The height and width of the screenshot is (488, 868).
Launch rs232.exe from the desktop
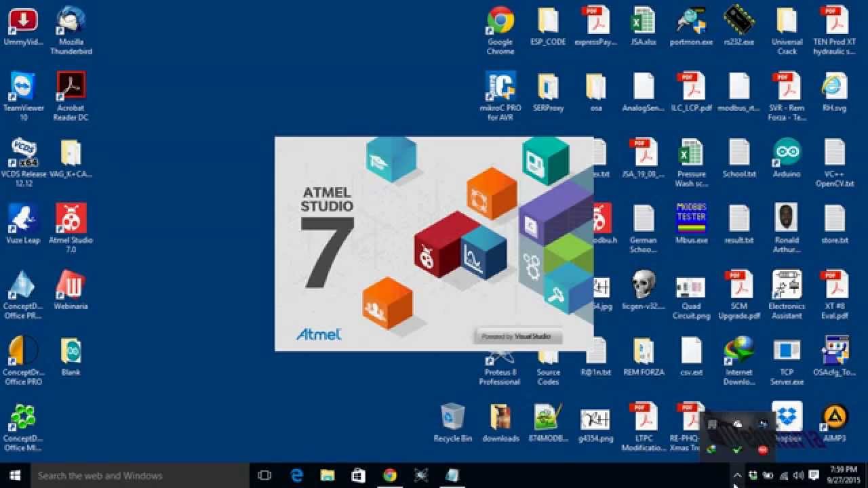click(738, 27)
